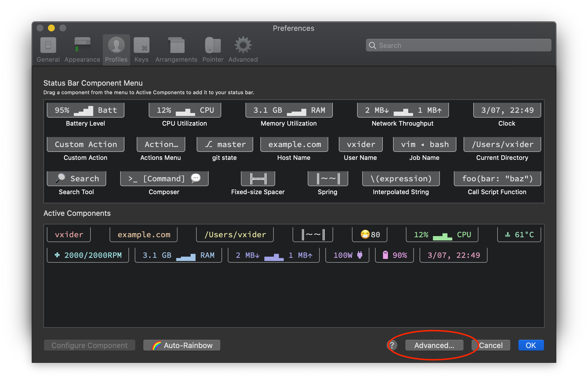This screenshot has height=378, width=588.
Task: Select the active 61°C temperature component
Action: (519, 235)
